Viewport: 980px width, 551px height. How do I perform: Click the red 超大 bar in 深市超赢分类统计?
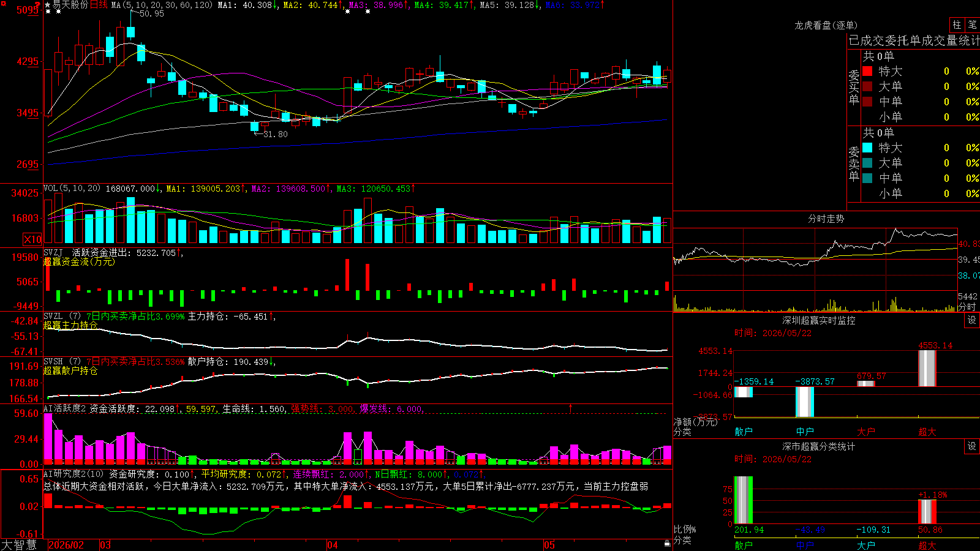pyautogui.click(x=927, y=512)
